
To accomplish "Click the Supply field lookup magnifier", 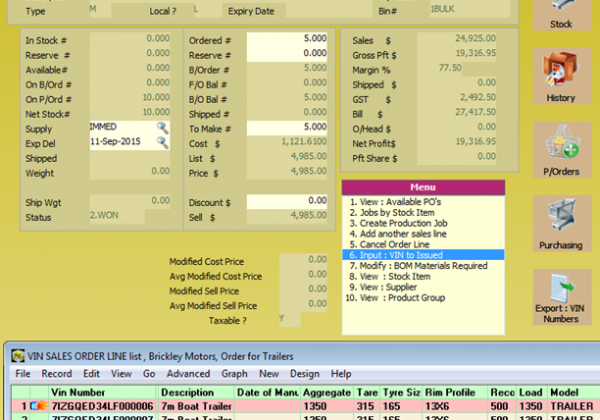I will 162,127.
